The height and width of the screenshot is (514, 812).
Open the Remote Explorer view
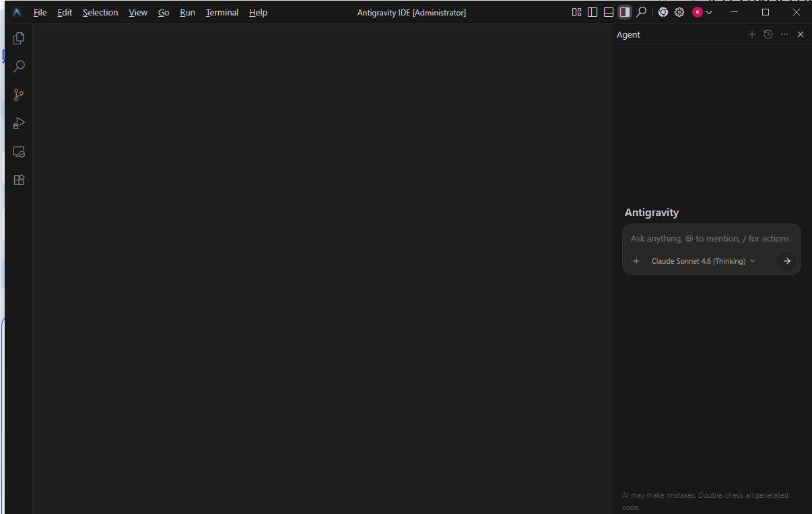coord(19,152)
